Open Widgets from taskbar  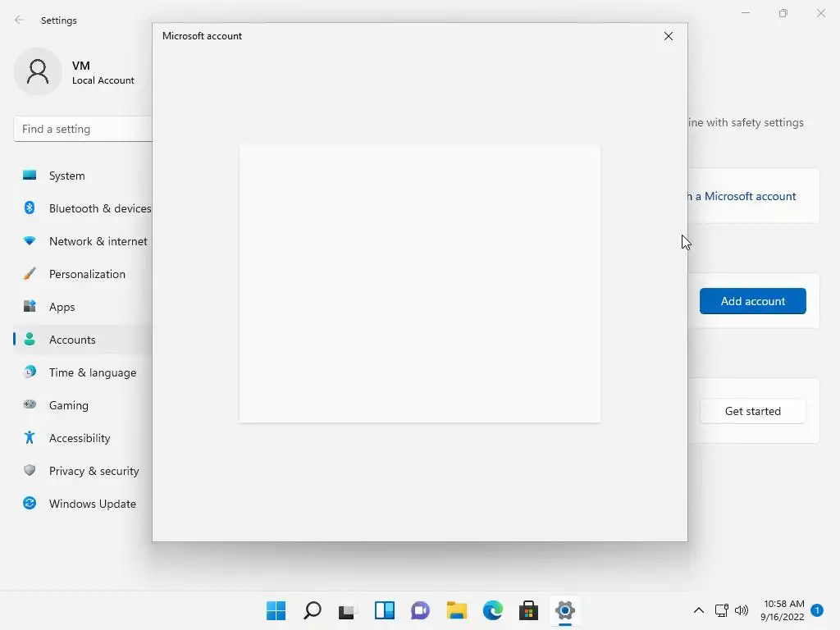click(x=385, y=610)
